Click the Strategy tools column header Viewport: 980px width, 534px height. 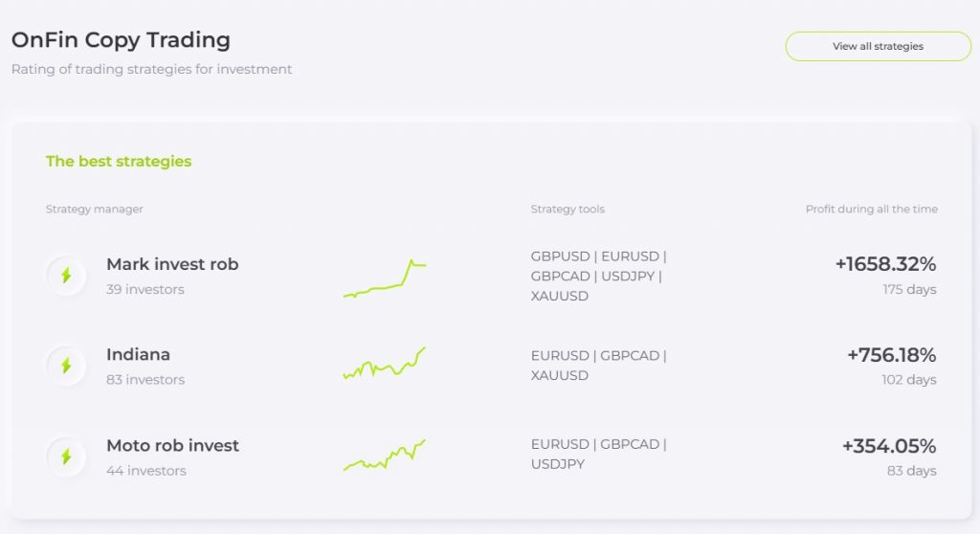(568, 209)
